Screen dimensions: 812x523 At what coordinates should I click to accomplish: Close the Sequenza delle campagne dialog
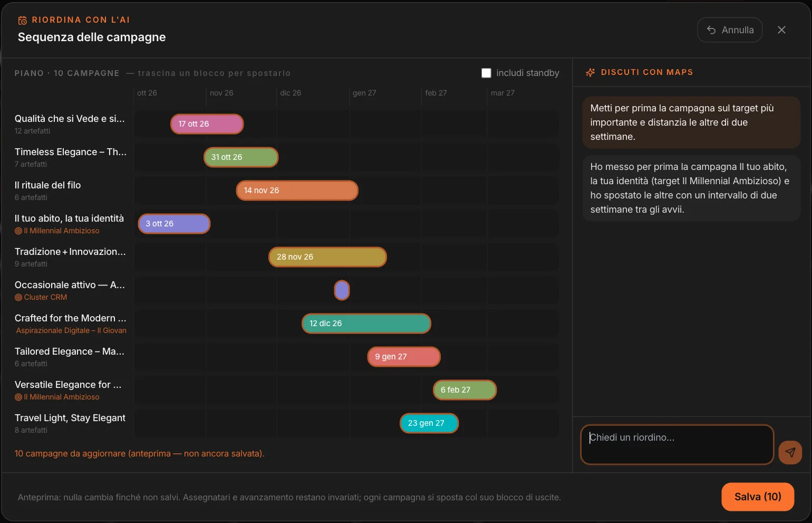(781, 30)
